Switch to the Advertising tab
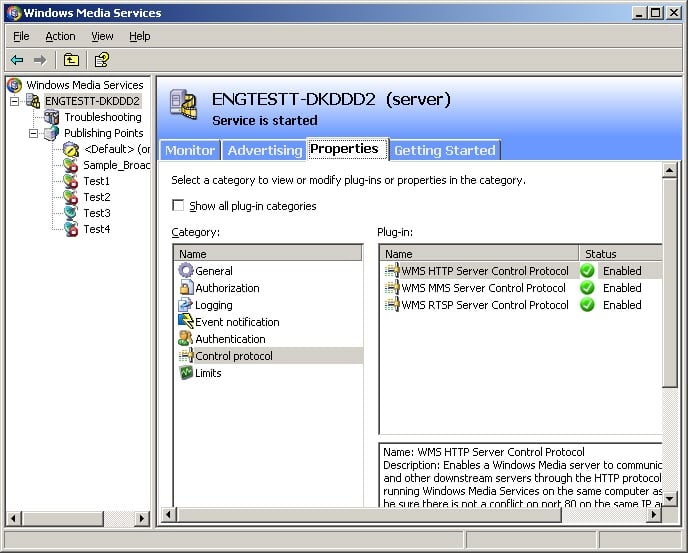 coord(264,150)
